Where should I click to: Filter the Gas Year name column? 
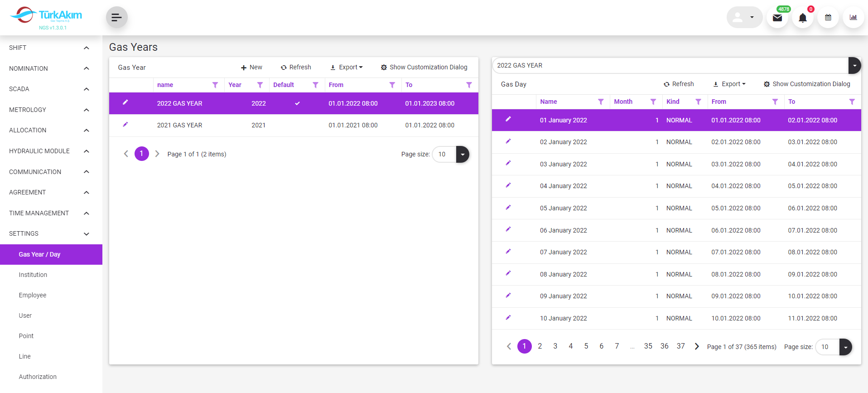tap(215, 85)
